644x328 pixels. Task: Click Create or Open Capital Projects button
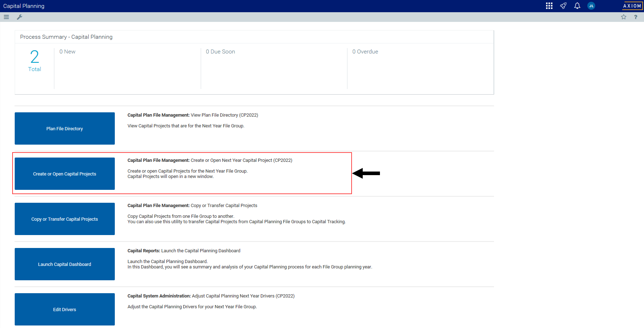[65, 174]
